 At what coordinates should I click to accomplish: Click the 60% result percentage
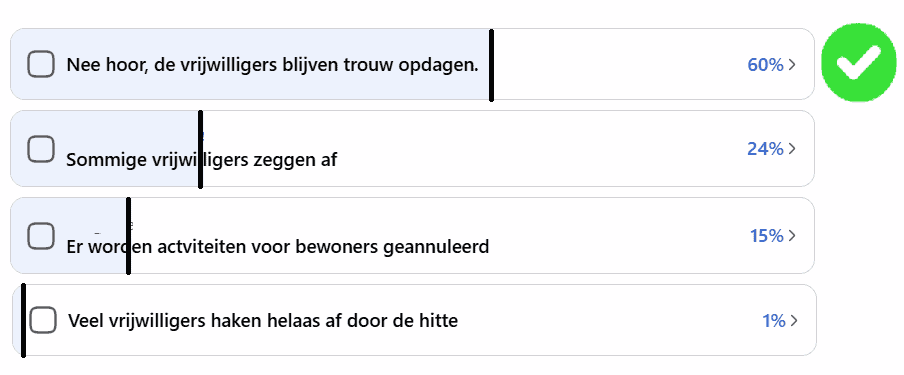(765, 65)
